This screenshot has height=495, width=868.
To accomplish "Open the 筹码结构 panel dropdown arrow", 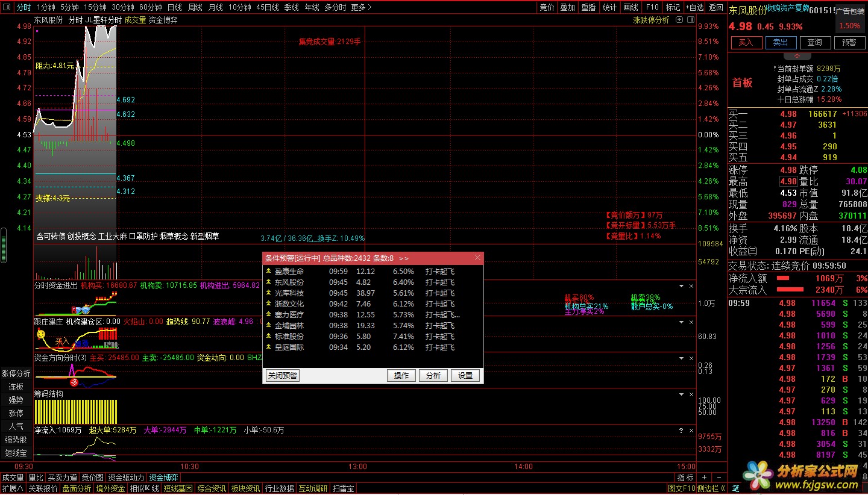I will click(x=682, y=394).
